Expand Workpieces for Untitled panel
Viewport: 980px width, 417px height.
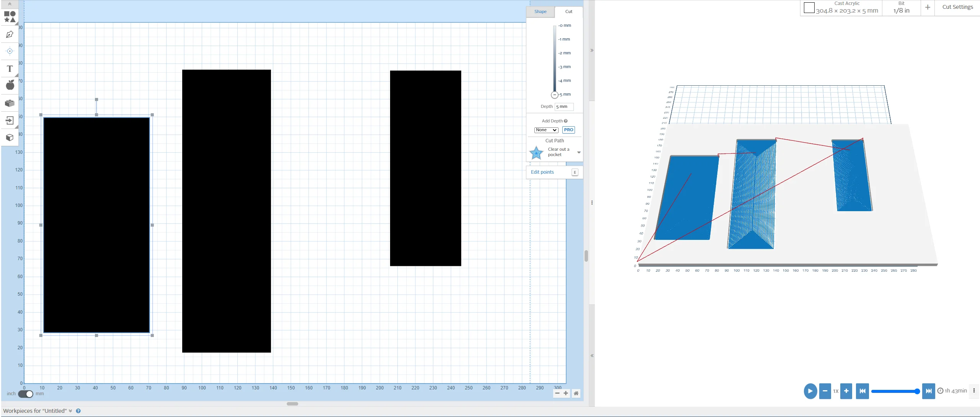tap(38, 411)
